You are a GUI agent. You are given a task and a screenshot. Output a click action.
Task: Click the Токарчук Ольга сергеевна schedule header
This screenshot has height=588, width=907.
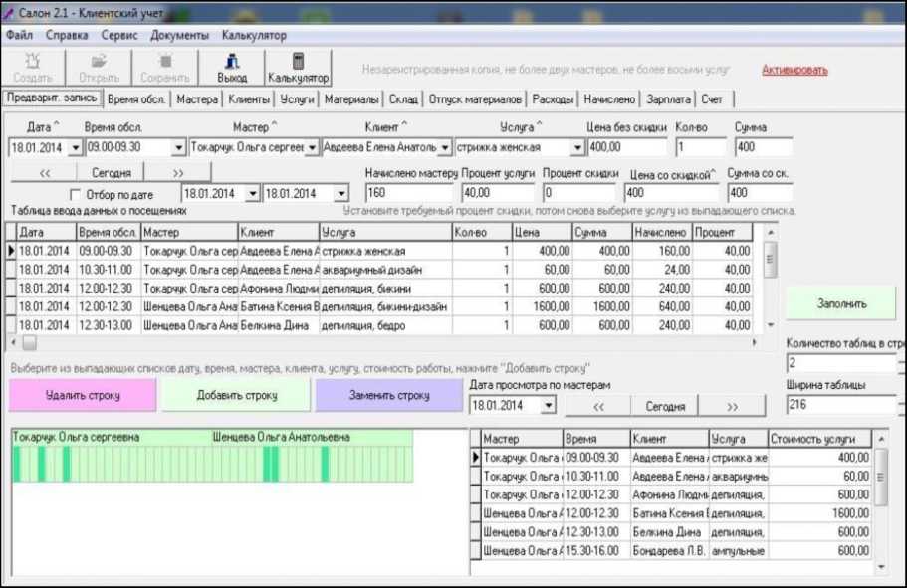coord(76,438)
